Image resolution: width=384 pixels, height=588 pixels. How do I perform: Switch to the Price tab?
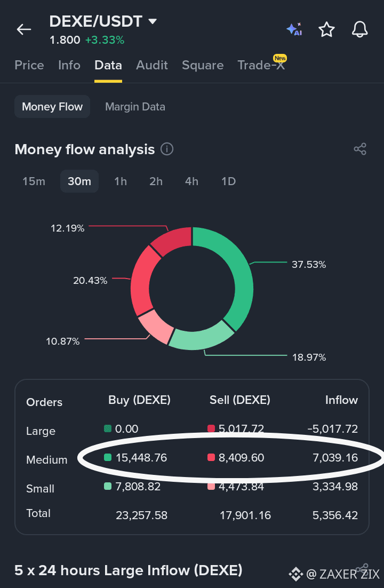pyautogui.click(x=29, y=65)
